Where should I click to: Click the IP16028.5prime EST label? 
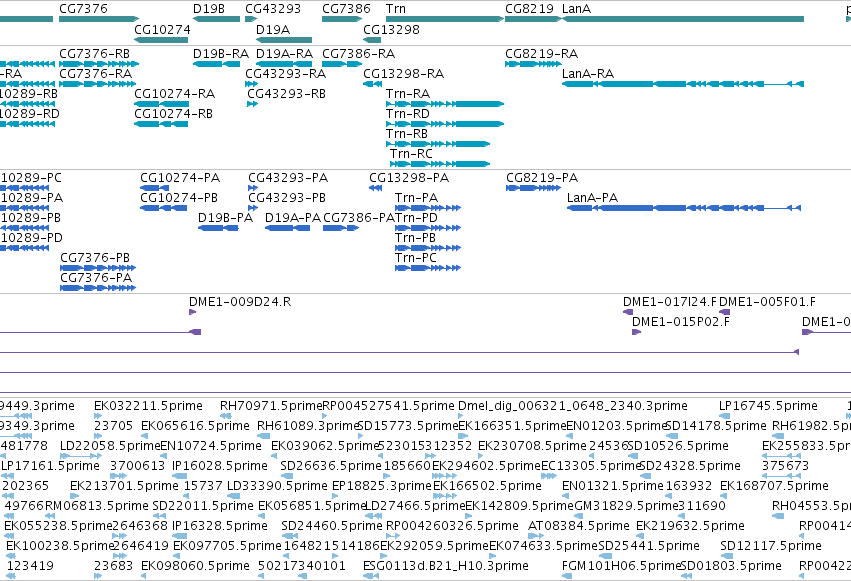(x=220, y=466)
